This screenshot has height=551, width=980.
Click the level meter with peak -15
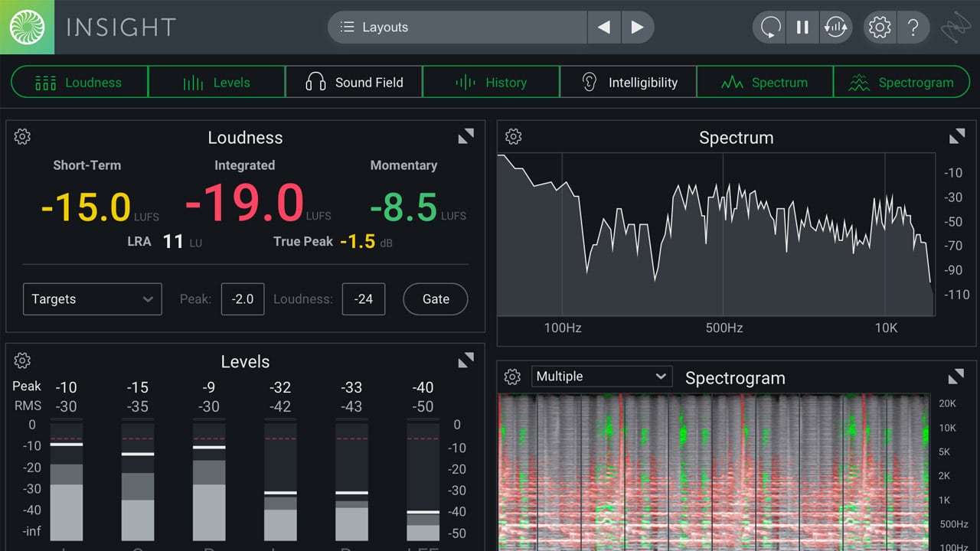point(138,480)
